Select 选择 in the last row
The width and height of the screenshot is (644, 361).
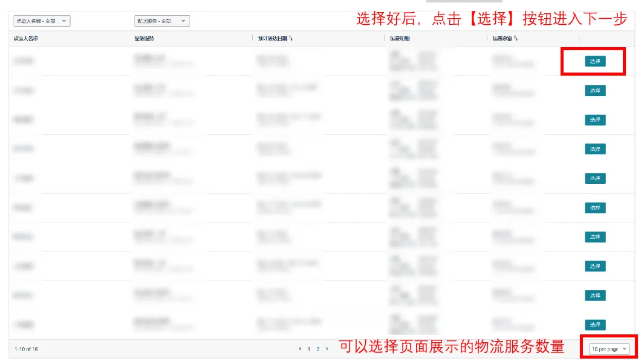[595, 325]
